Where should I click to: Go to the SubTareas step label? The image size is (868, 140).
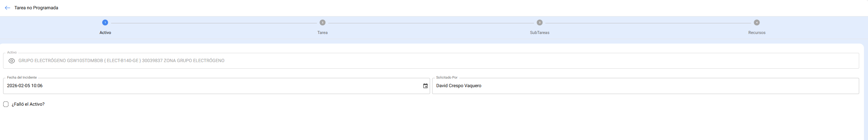(539, 33)
